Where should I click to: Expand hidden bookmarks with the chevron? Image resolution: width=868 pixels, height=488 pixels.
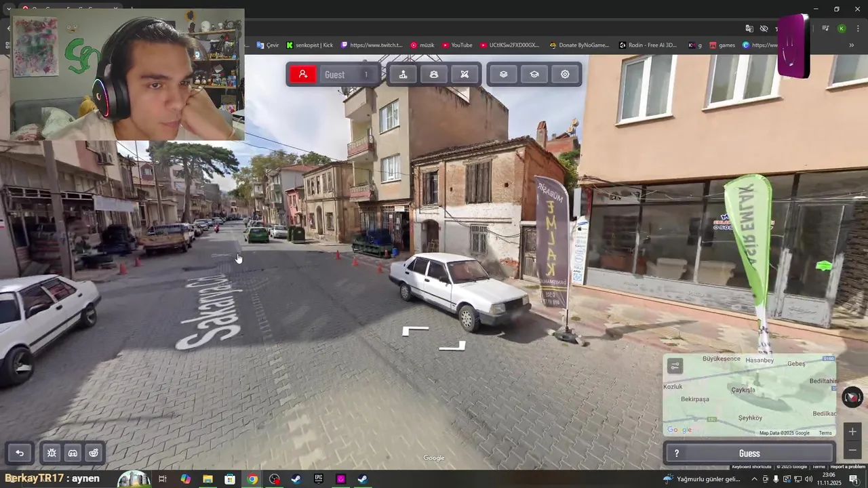(x=851, y=45)
